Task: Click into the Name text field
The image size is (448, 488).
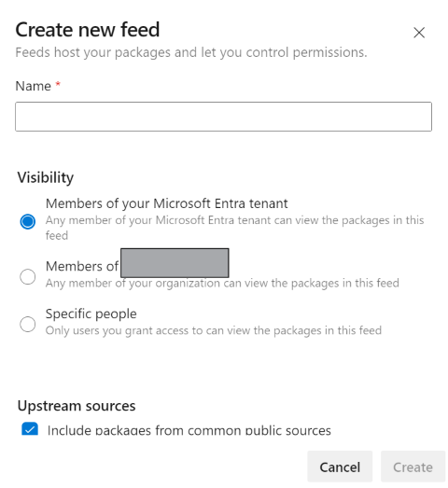Action: tap(223, 117)
